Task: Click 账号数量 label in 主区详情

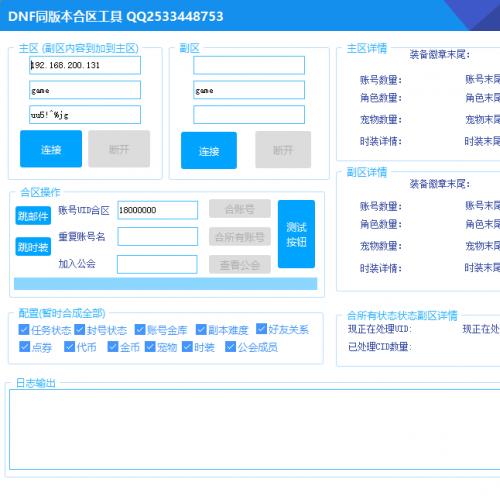Action: pos(381,80)
